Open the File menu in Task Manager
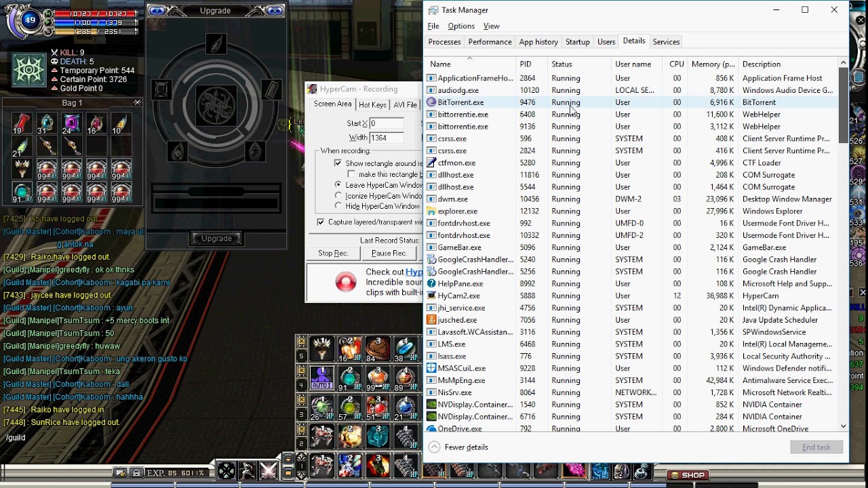868x488 pixels. [x=433, y=26]
